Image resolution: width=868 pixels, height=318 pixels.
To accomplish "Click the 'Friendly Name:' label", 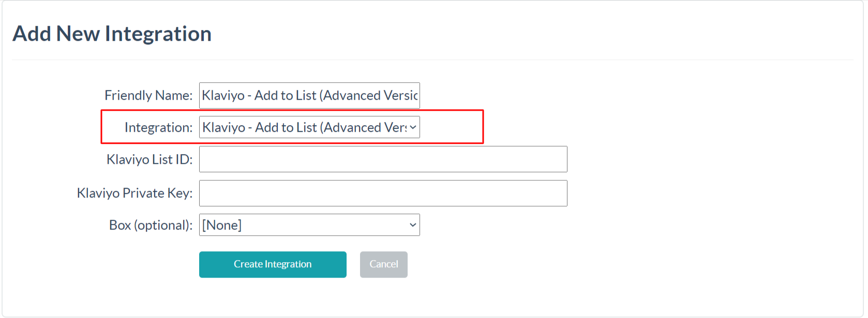I will pyautogui.click(x=148, y=96).
